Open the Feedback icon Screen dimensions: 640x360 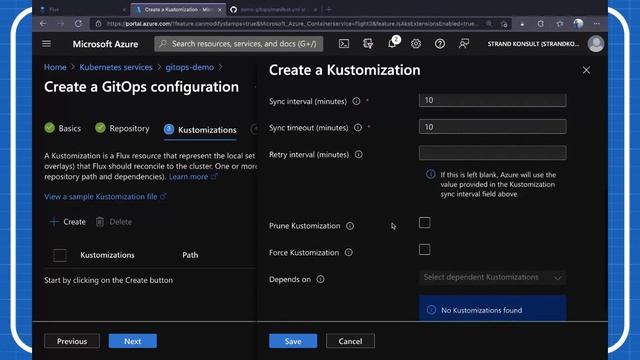click(x=464, y=44)
